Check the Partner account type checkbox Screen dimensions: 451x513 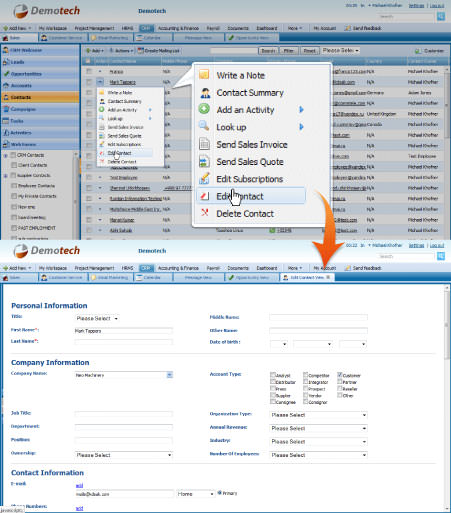(340, 382)
